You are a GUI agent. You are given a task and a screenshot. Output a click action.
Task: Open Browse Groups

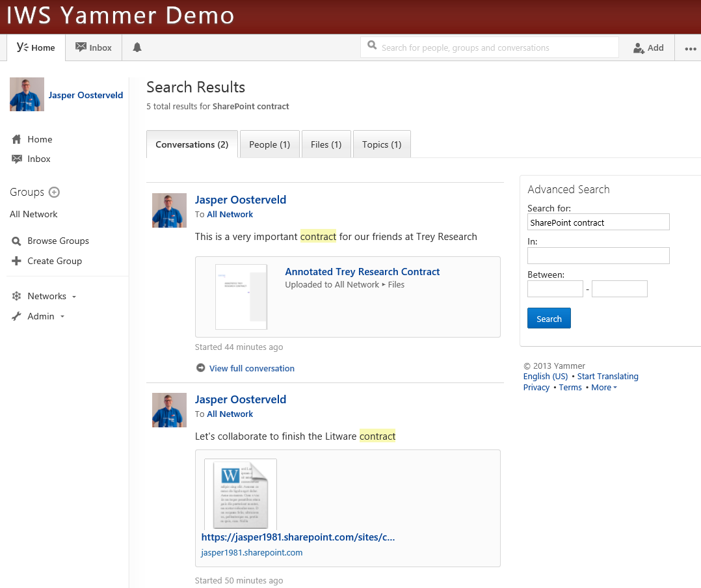coord(58,241)
